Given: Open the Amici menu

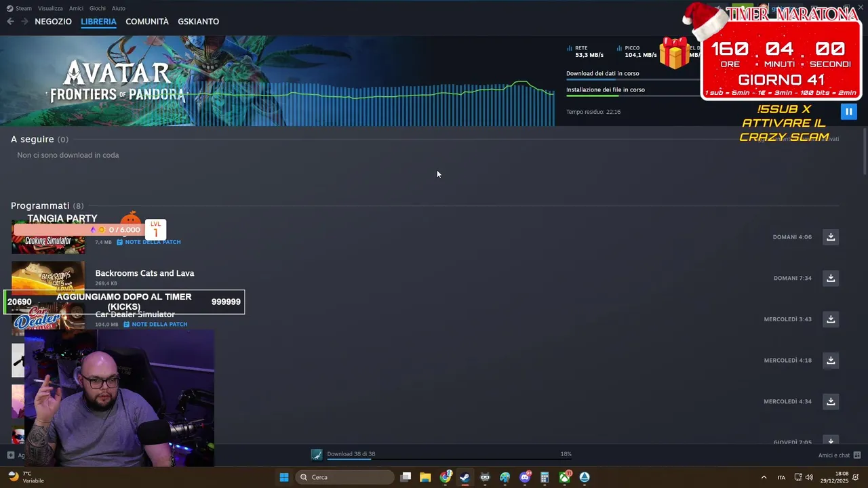Looking at the screenshot, I should (x=76, y=8).
